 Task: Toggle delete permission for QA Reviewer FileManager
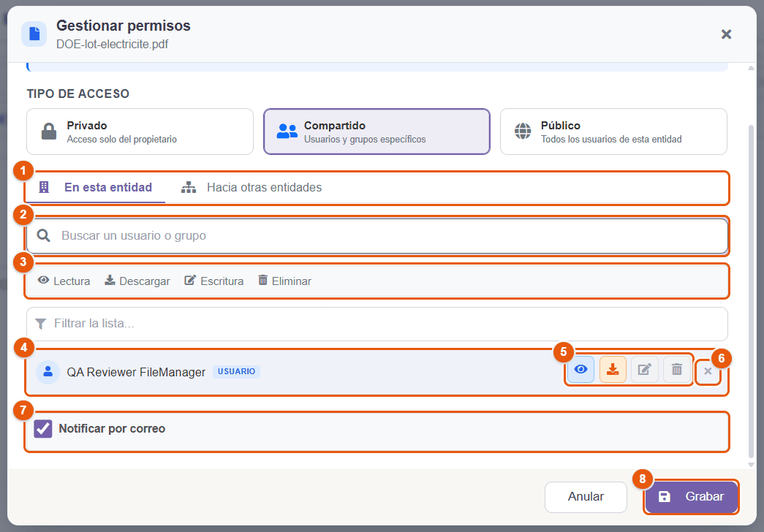[677, 370]
